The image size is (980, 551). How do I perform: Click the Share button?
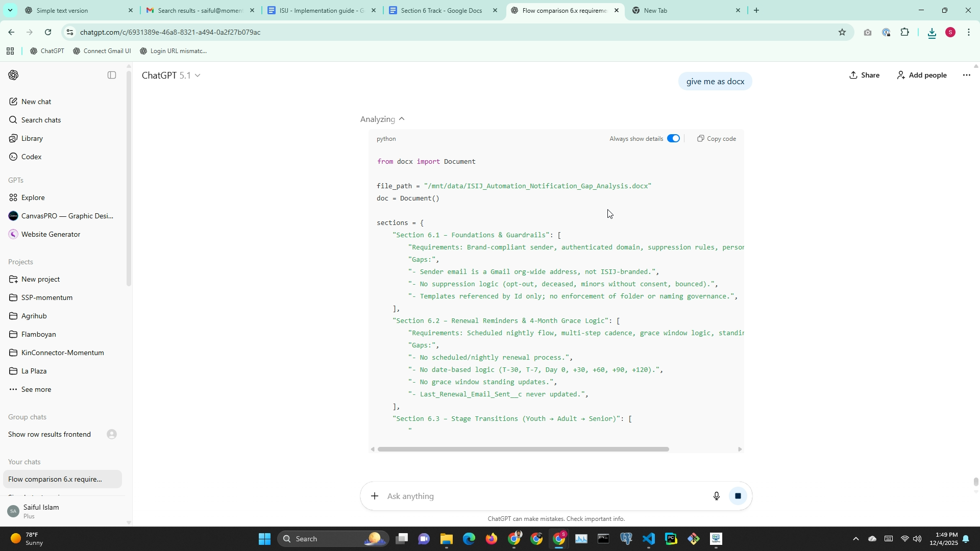(x=864, y=76)
